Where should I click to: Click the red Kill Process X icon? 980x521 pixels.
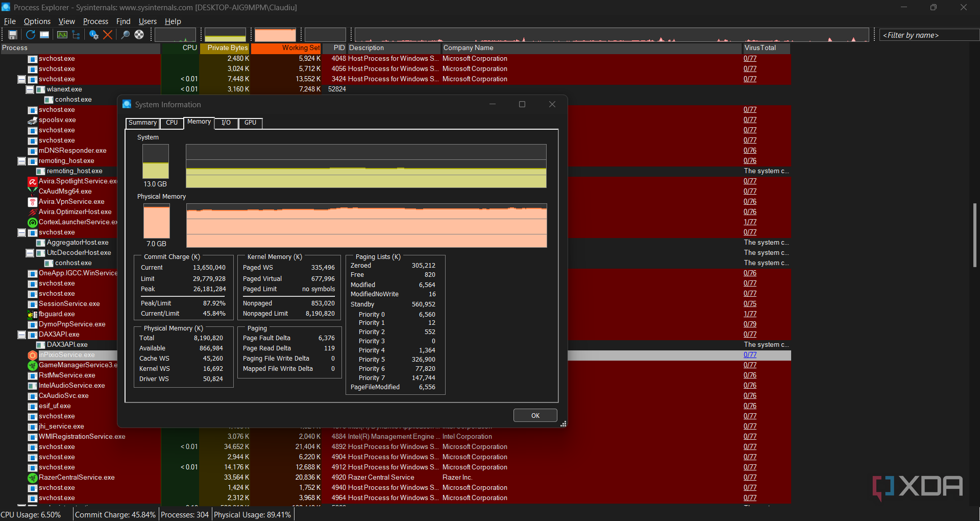108,35
